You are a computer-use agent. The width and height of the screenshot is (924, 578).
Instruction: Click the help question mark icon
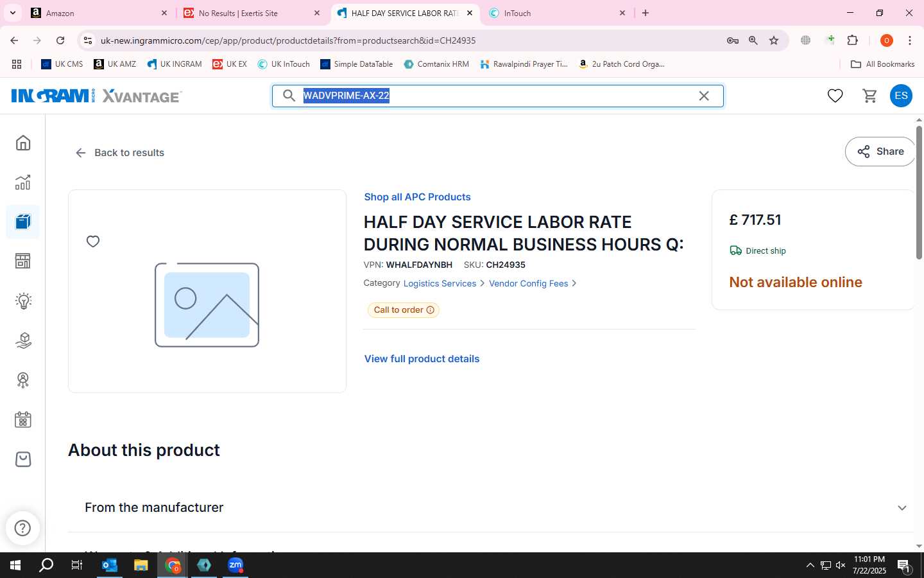pos(23,528)
